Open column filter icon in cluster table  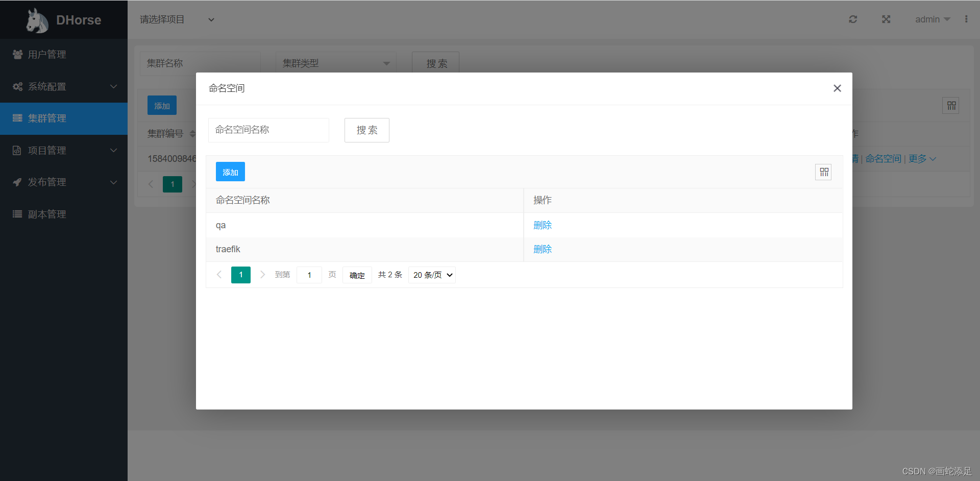pos(951,106)
